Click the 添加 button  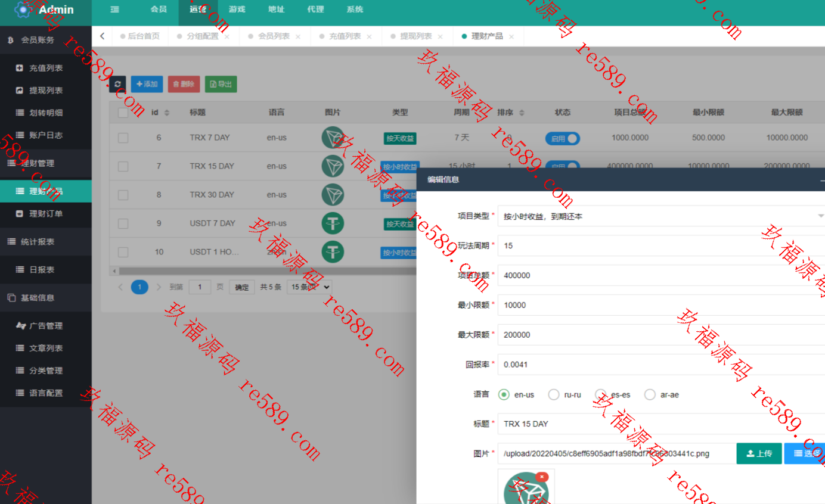coord(147,84)
